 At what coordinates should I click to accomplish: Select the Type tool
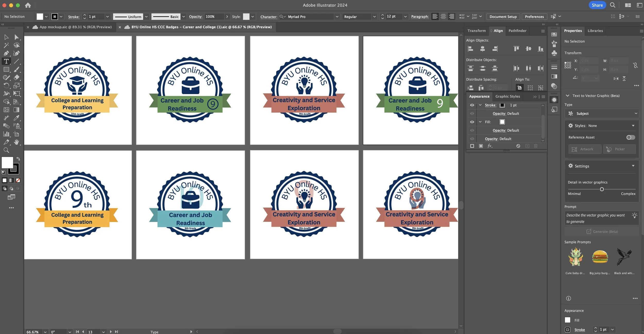pyautogui.click(x=6, y=61)
